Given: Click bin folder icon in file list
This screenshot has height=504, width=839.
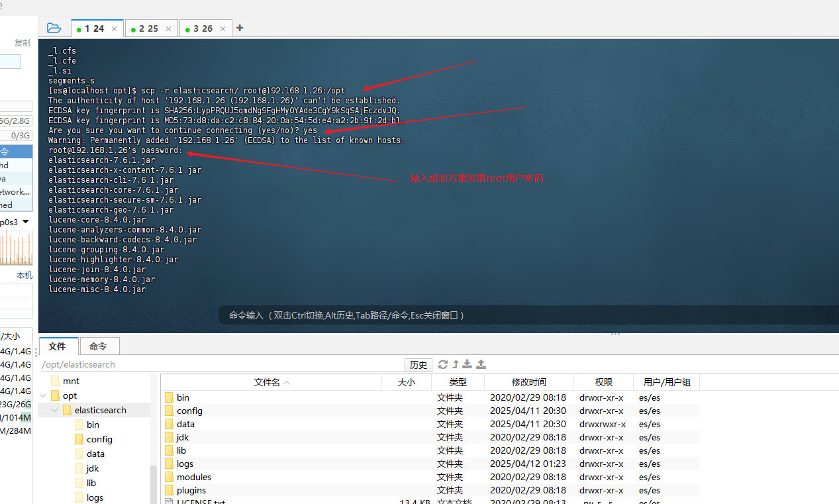Looking at the screenshot, I should [x=169, y=397].
